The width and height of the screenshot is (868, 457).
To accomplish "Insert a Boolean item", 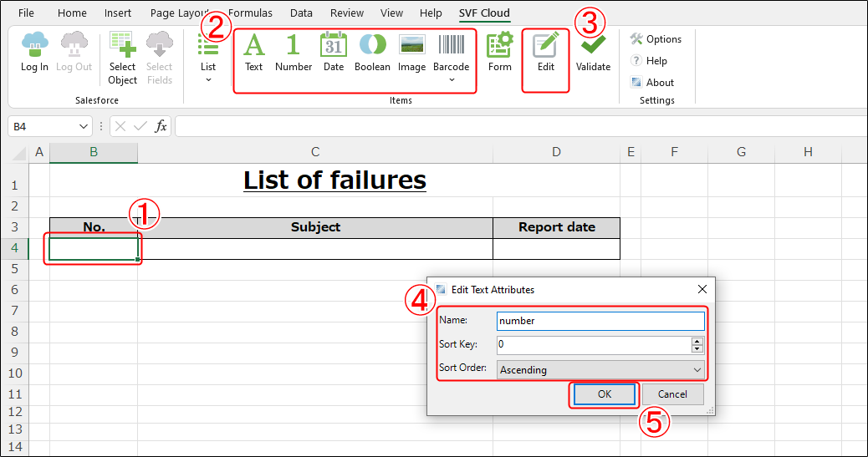I will pos(372,53).
